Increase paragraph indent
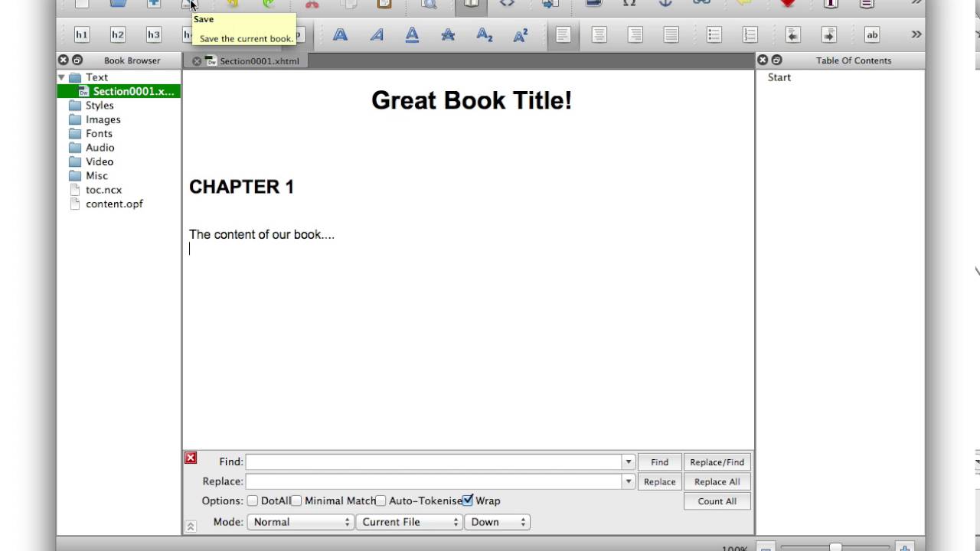This screenshot has width=980, height=551. [x=828, y=34]
